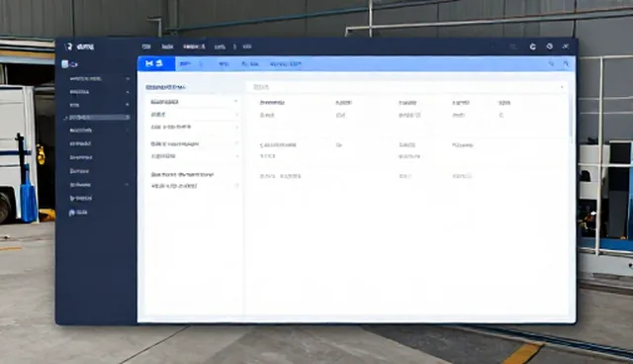Open the active bright-blue tab with icons
This screenshot has height=364, width=633.
[156, 63]
